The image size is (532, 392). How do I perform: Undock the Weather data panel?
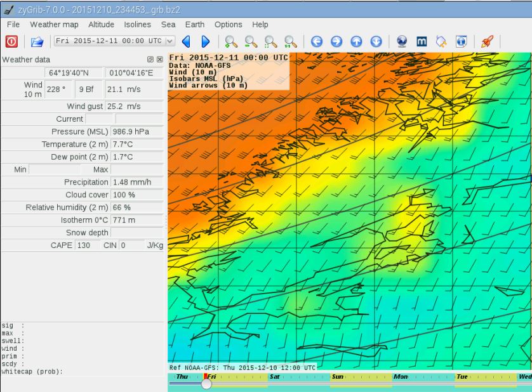[150, 60]
